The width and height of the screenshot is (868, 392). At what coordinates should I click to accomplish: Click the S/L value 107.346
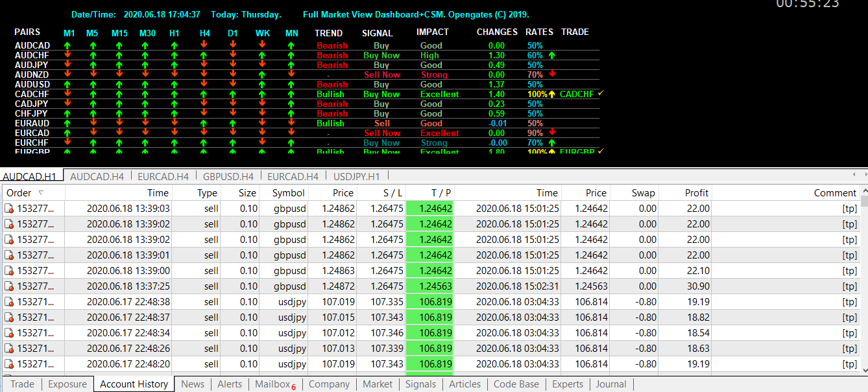pos(387,333)
